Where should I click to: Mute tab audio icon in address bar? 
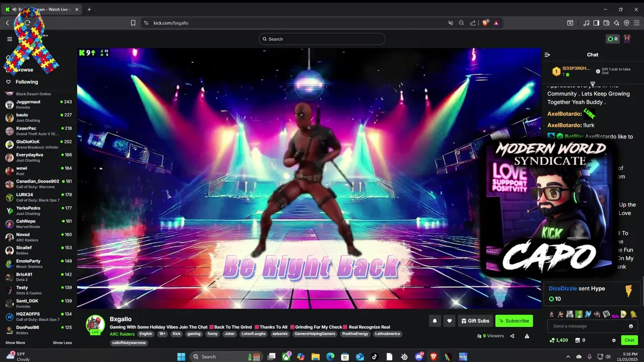pyautogui.click(x=451, y=23)
